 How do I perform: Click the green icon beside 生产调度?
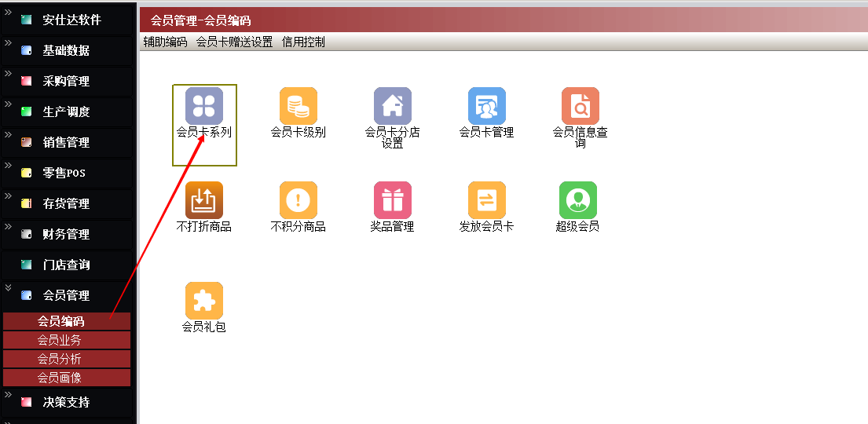tap(26, 111)
